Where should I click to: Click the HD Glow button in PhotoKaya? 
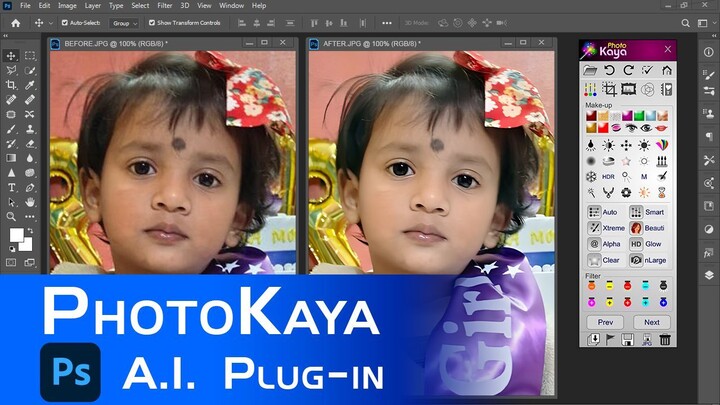coord(647,244)
